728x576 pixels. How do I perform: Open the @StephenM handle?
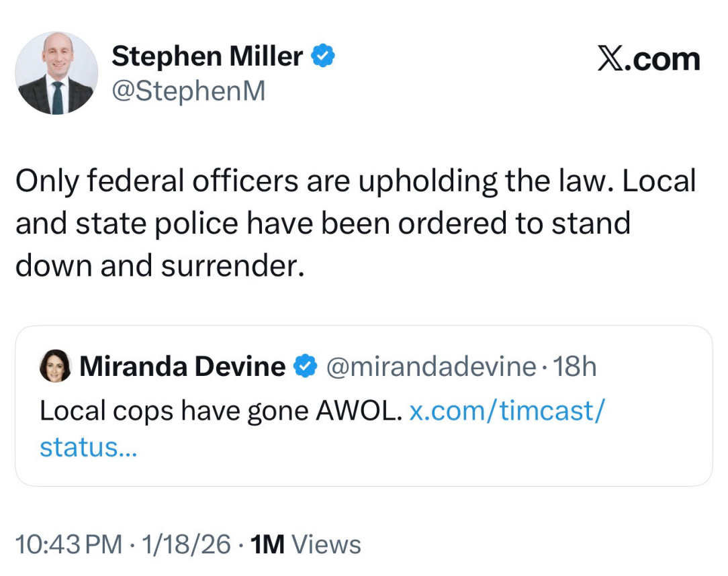point(189,91)
